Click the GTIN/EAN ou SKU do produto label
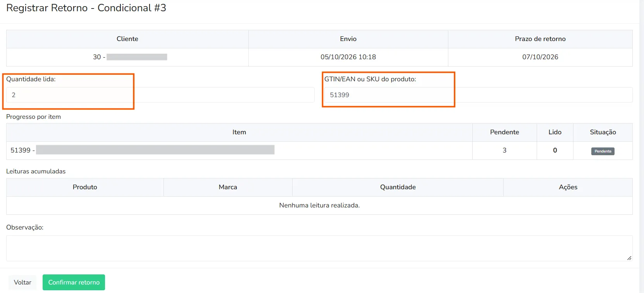This screenshot has height=293, width=644. [x=370, y=79]
